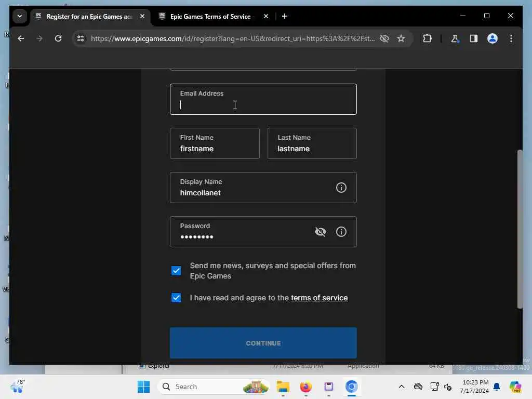Viewport: 532px width, 399px height.
Task: Close the Epic Games Terms of Service tab
Action: click(266, 16)
